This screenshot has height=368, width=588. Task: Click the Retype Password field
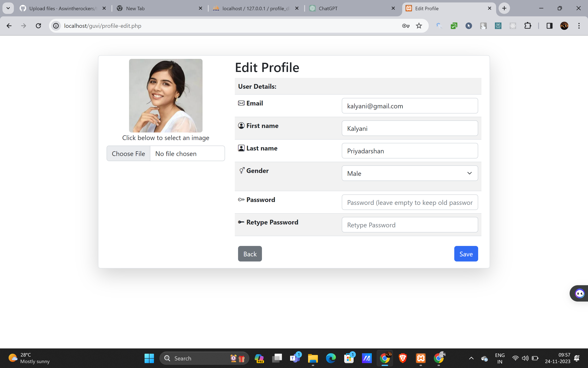(x=410, y=225)
